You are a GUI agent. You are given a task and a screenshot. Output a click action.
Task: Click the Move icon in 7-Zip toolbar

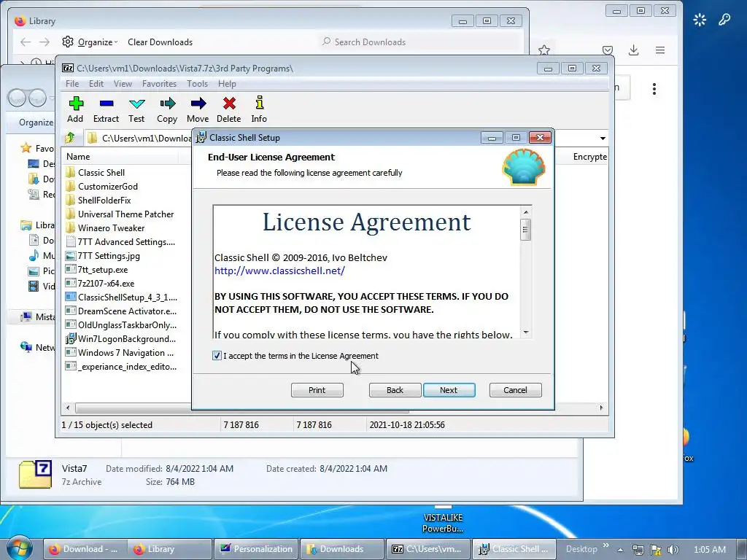198,104
